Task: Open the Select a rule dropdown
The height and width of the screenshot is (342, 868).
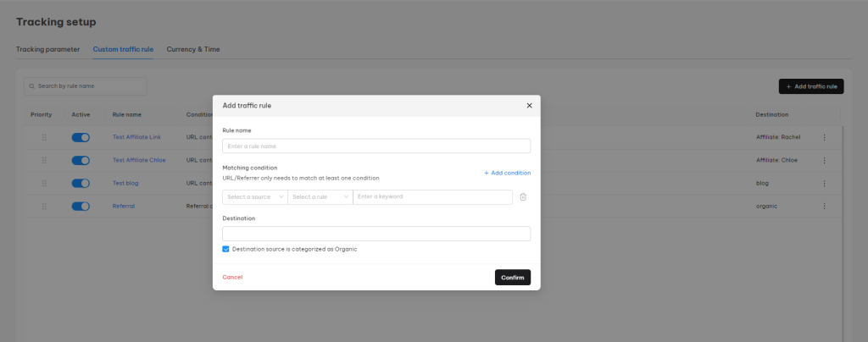Action: pyautogui.click(x=320, y=196)
